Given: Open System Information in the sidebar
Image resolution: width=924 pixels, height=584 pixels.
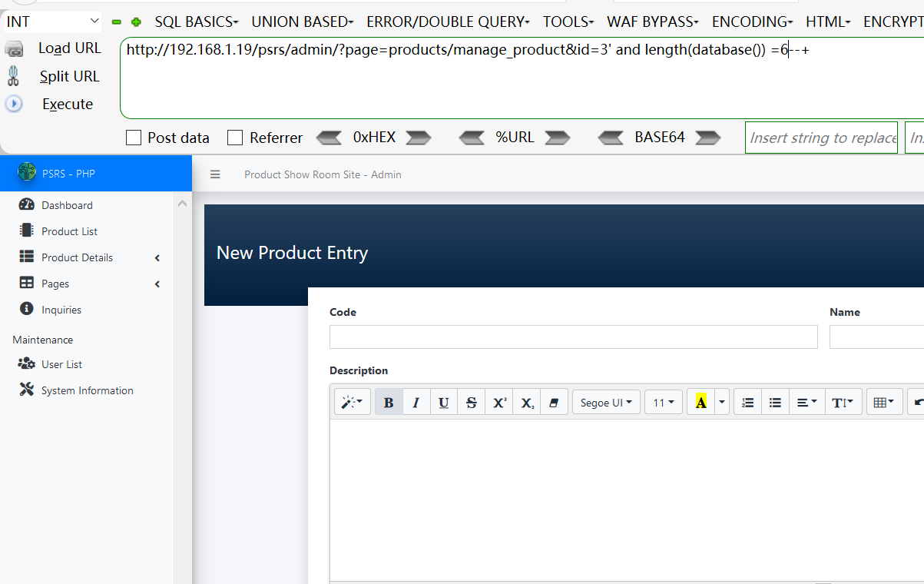Looking at the screenshot, I should point(86,390).
